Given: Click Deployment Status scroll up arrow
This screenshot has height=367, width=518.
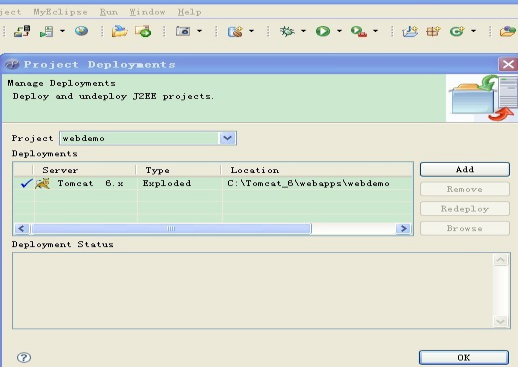Looking at the screenshot, I should pos(500,259).
